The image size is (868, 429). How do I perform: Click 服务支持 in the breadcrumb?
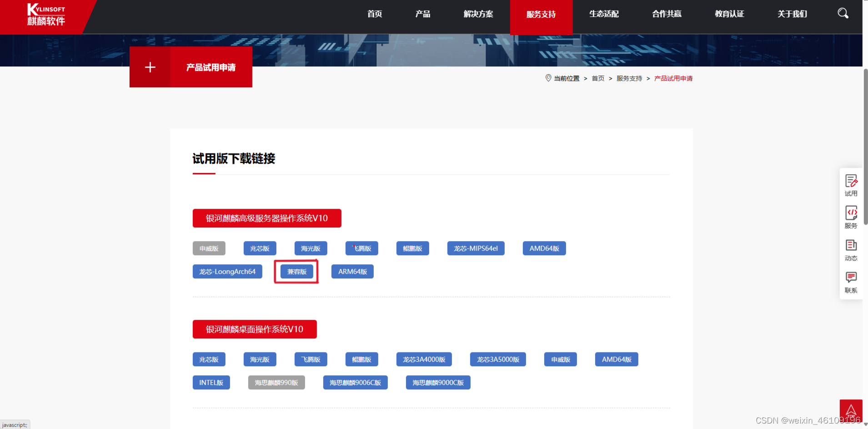[629, 78]
